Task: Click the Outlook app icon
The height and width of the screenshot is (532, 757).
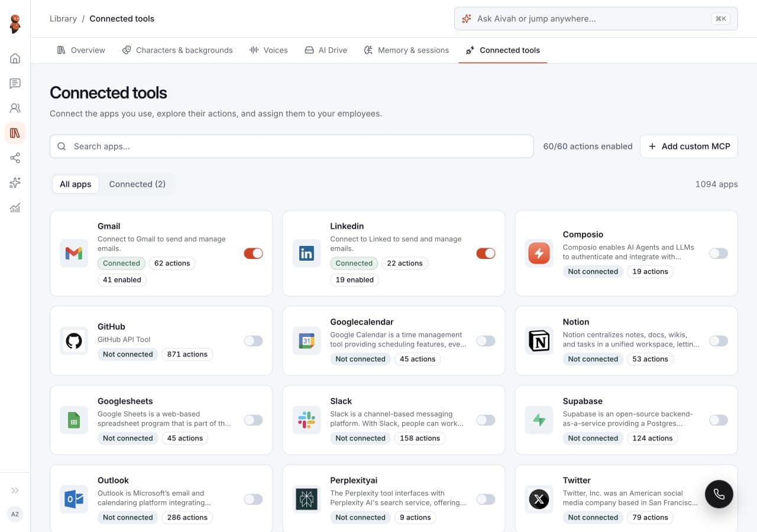Action: (x=74, y=499)
